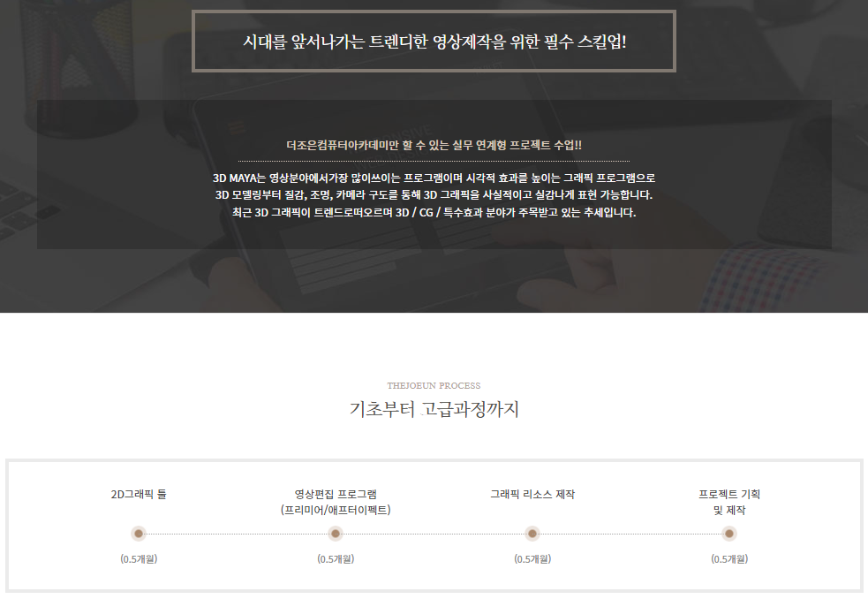Click the 시대를 앞서나가는 트렌디한 영상제작 headline box
This screenshot has width=868, height=599.
(434, 42)
